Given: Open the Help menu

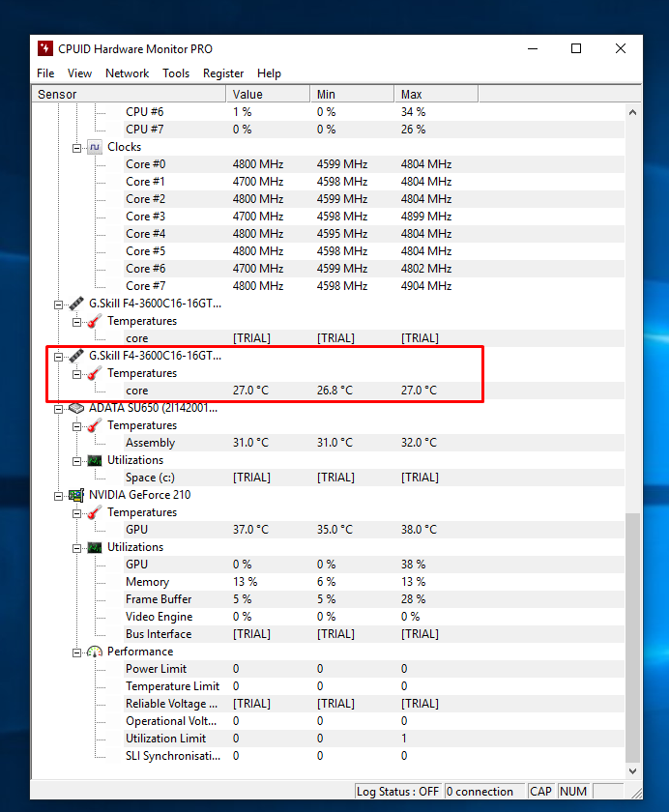Looking at the screenshot, I should point(270,73).
